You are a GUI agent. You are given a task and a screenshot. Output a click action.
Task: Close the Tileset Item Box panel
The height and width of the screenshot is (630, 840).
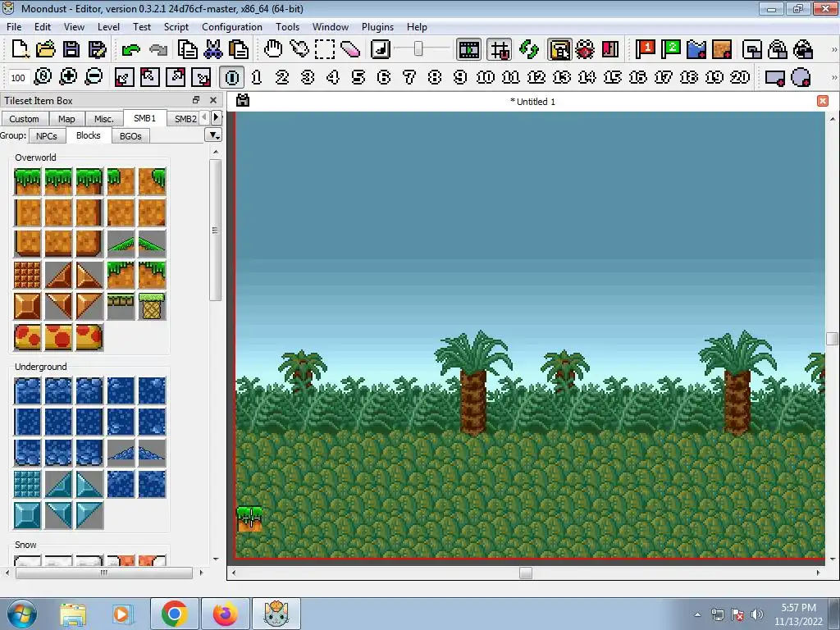[x=213, y=100]
